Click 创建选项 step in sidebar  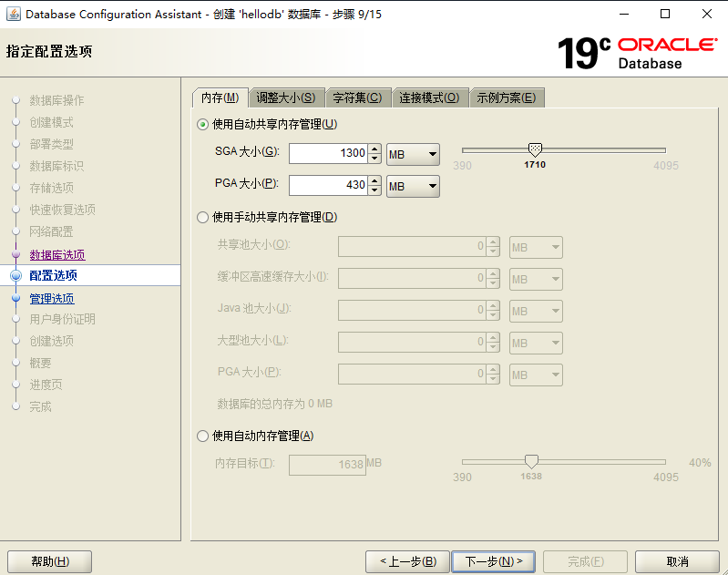point(51,341)
